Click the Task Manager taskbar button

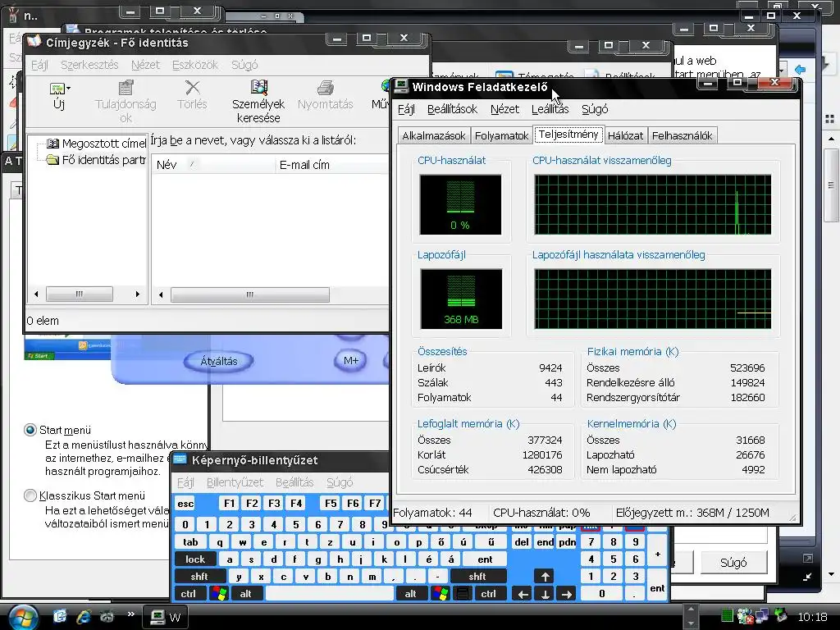click(166, 617)
